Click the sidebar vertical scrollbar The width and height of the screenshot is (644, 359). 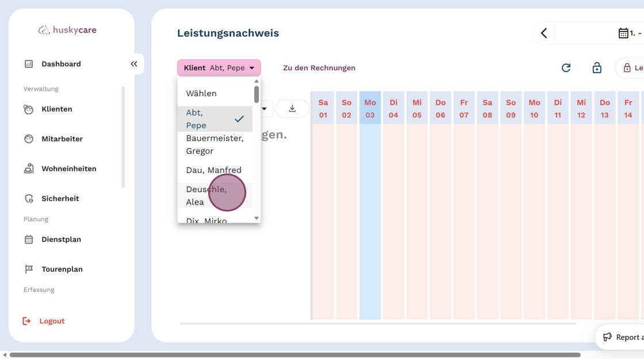(123, 137)
